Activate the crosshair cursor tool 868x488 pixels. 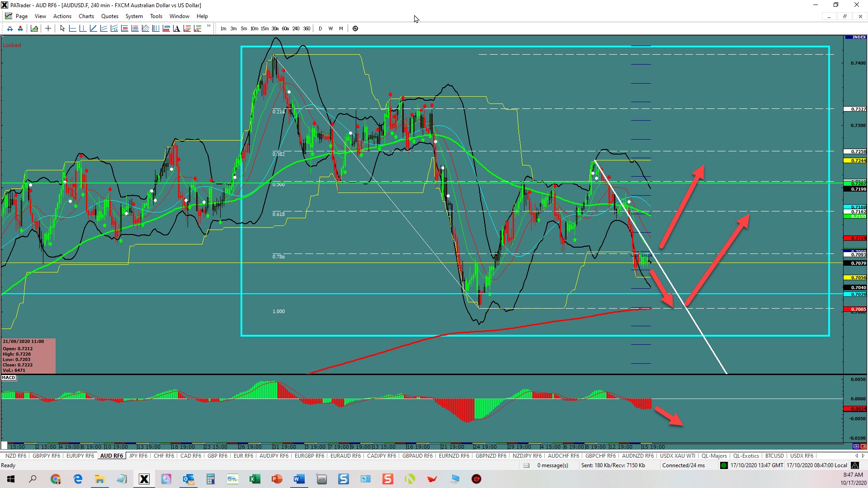point(48,28)
